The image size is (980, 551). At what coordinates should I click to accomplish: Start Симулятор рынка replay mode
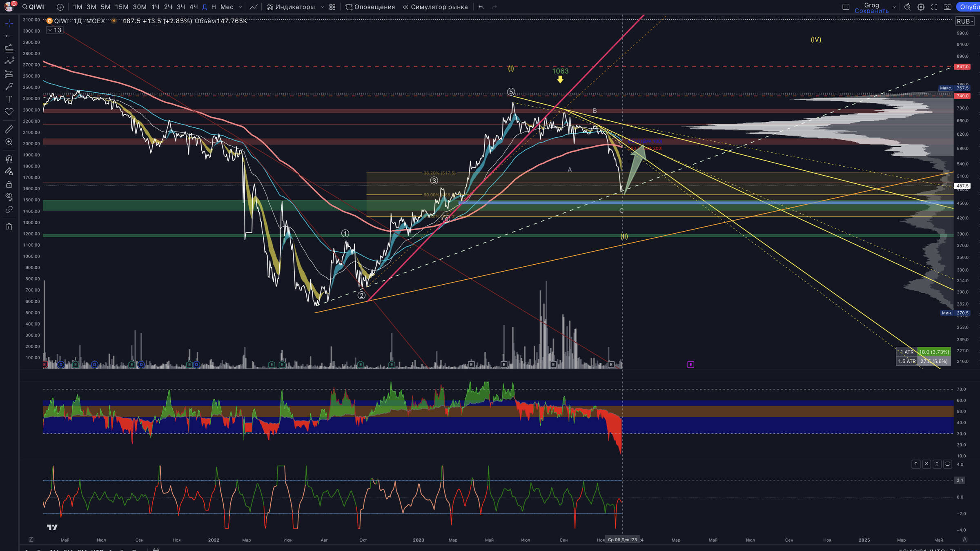point(435,7)
